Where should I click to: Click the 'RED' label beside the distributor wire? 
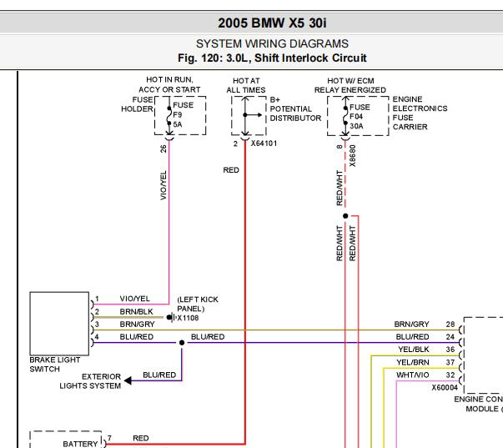tap(231, 170)
